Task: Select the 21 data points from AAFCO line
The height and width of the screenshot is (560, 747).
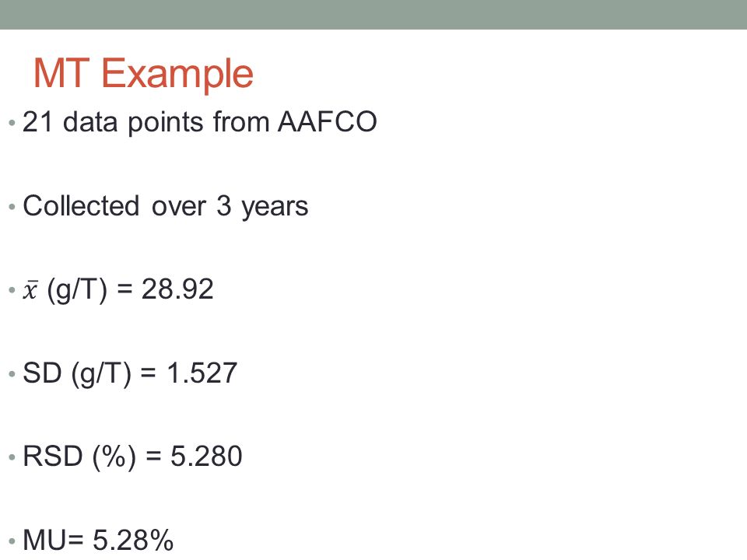Action: pos(200,122)
